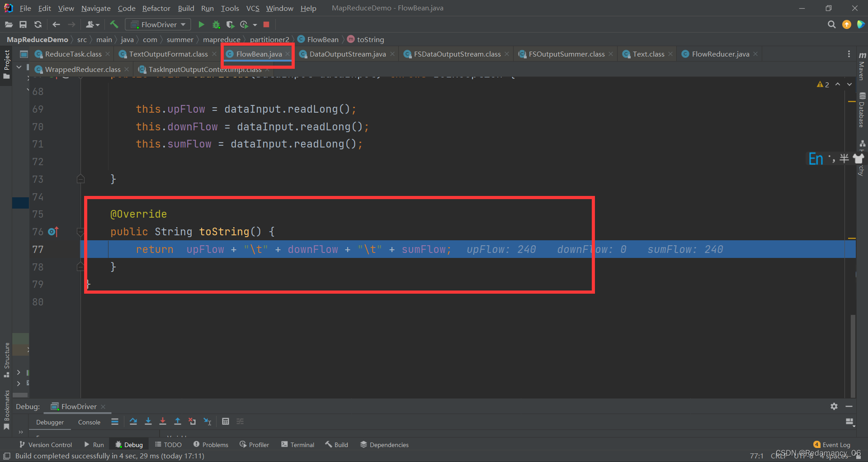Open the Problems tool window
The width and height of the screenshot is (868, 462).
(x=211, y=445)
